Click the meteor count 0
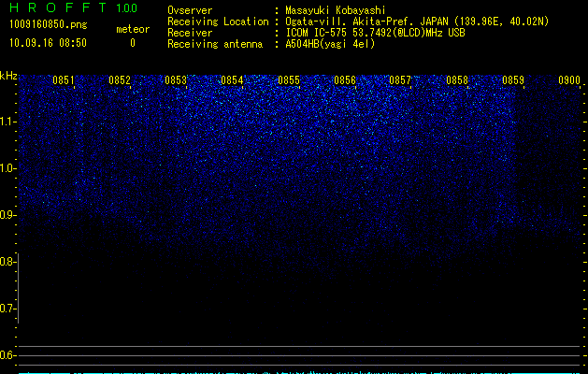Viewport: 588px width, 374px height. point(133,43)
